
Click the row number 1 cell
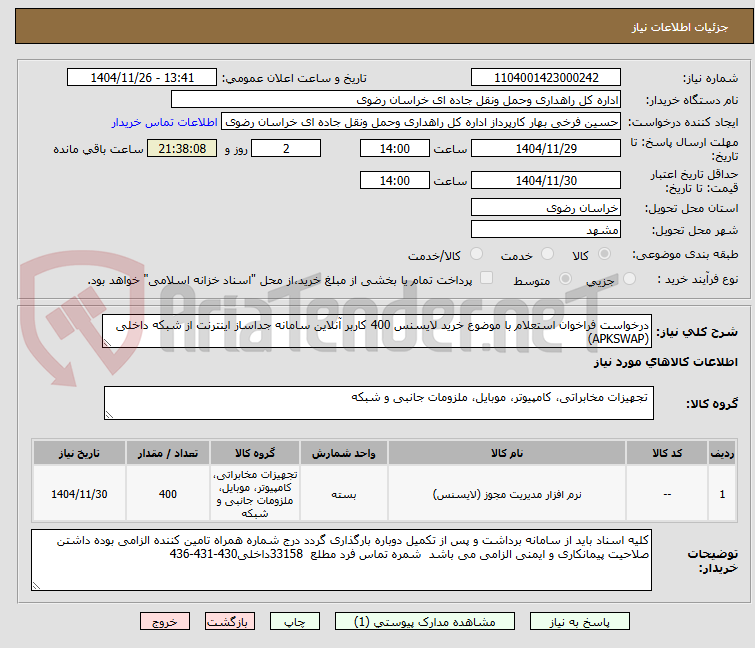point(722,494)
